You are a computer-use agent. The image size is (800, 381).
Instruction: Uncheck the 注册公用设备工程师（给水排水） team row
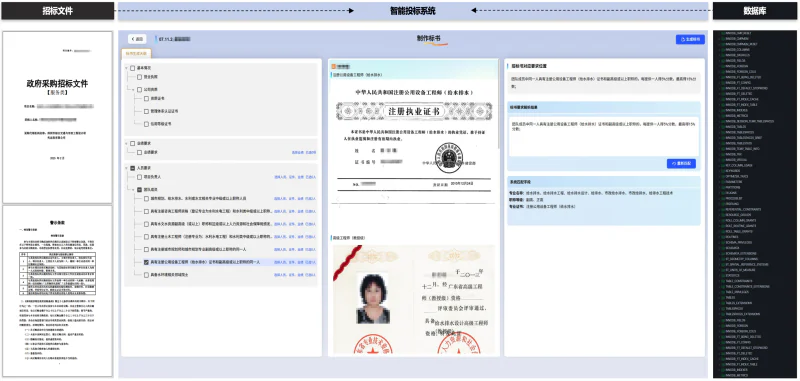[x=146, y=262]
